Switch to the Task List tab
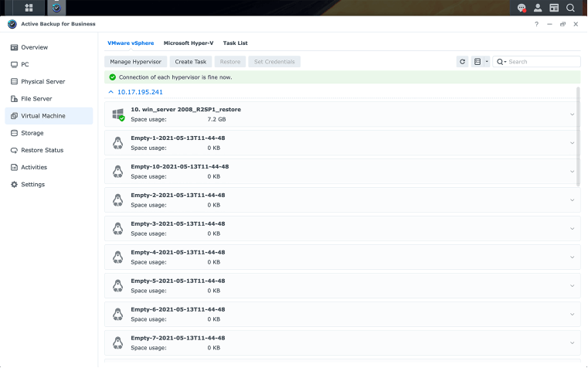588x368 pixels. pyautogui.click(x=235, y=43)
